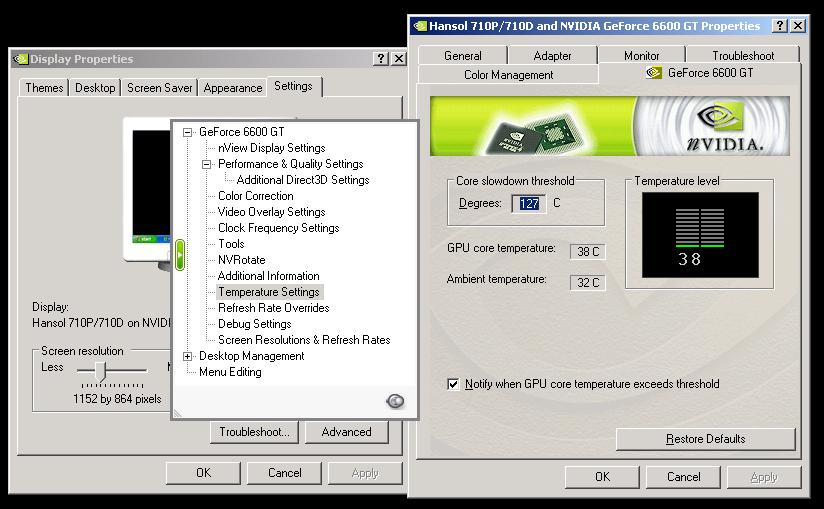Open Additional Direct3D Settings
The width and height of the screenshot is (824, 509).
point(303,180)
